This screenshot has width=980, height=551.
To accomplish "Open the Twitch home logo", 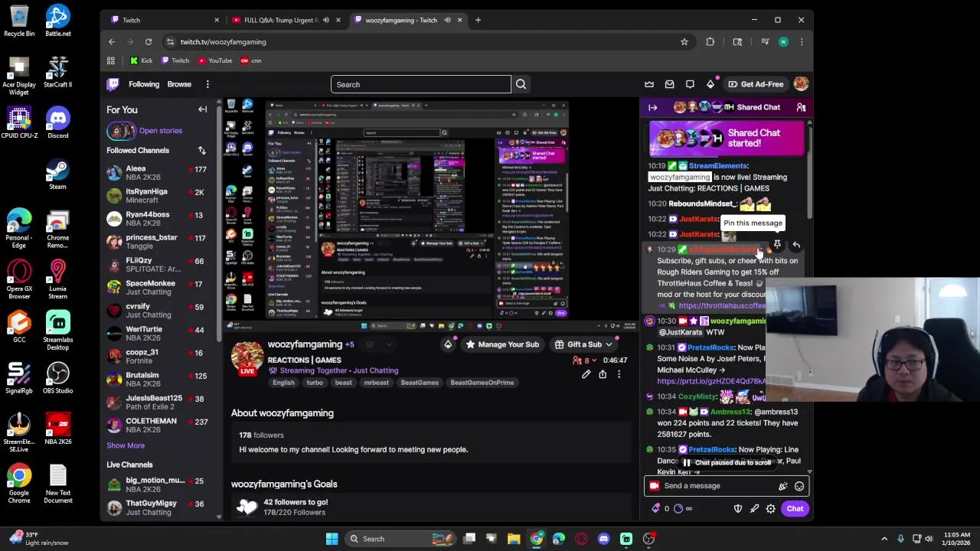I will [x=113, y=84].
